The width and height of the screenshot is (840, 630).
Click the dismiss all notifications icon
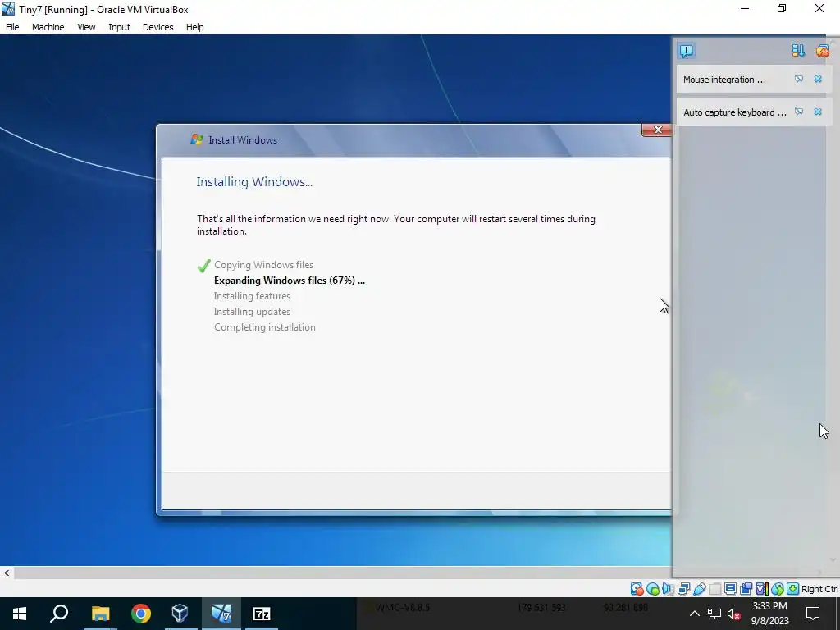pos(822,51)
